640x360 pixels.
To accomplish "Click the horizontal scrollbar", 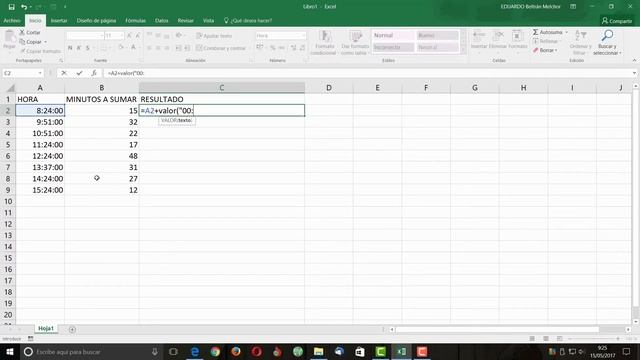I will click(x=497, y=329).
